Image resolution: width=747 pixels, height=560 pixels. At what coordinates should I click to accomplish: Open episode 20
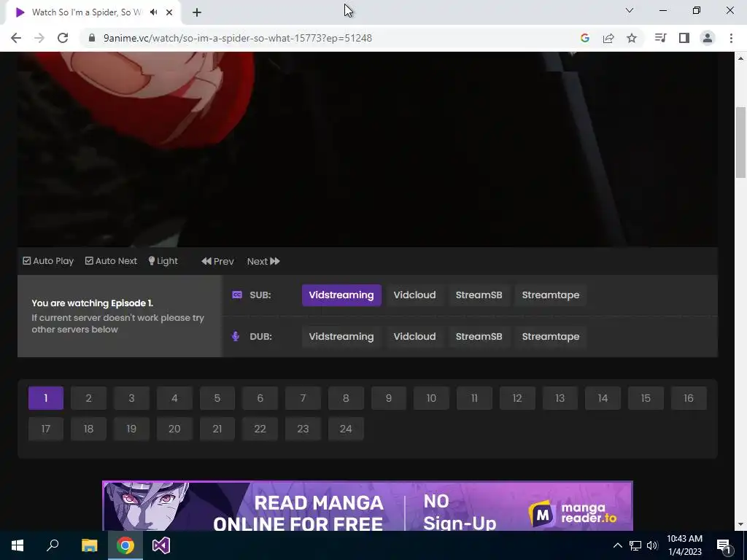coord(174,429)
